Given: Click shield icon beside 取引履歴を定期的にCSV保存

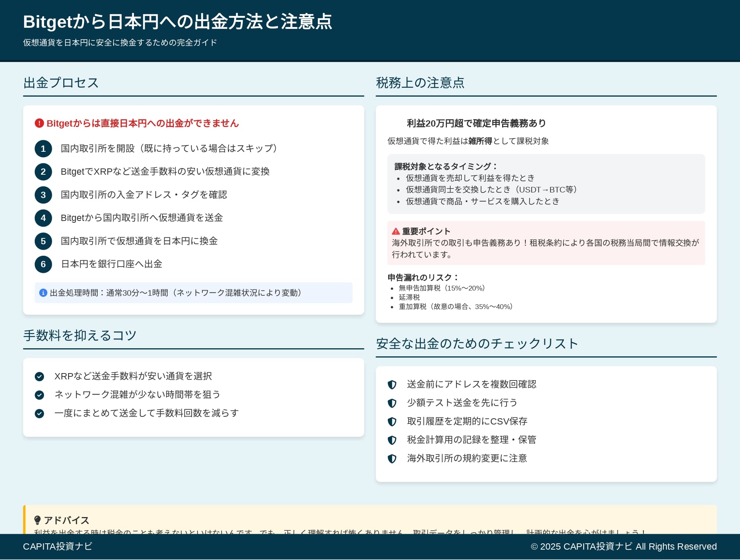Looking at the screenshot, I should 392,422.
